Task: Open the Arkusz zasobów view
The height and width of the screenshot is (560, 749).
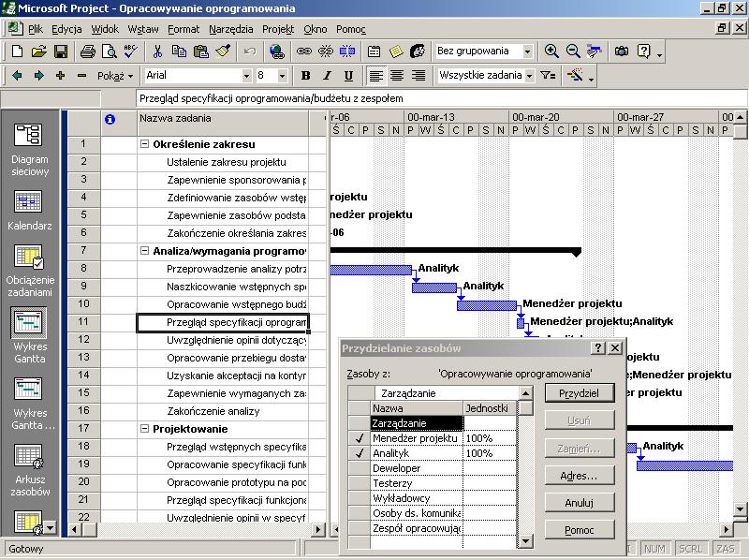Action: point(30,471)
